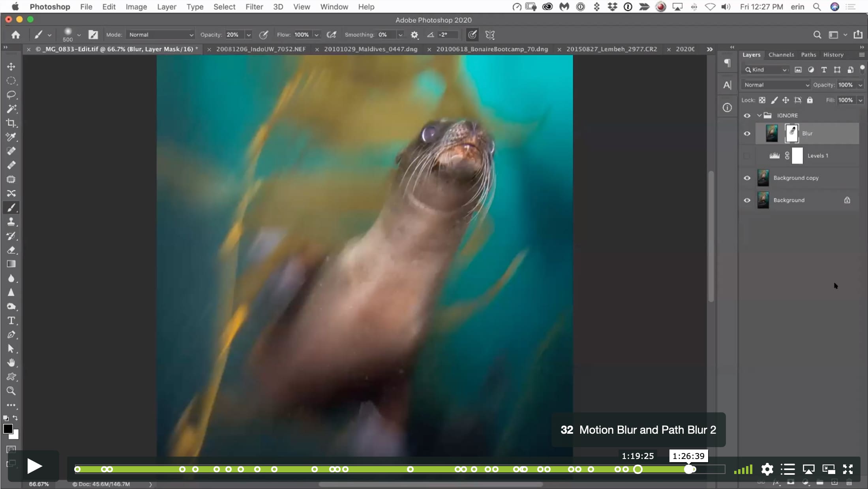
Task: Hide the Background layer eye
Action: click(747, 200)
